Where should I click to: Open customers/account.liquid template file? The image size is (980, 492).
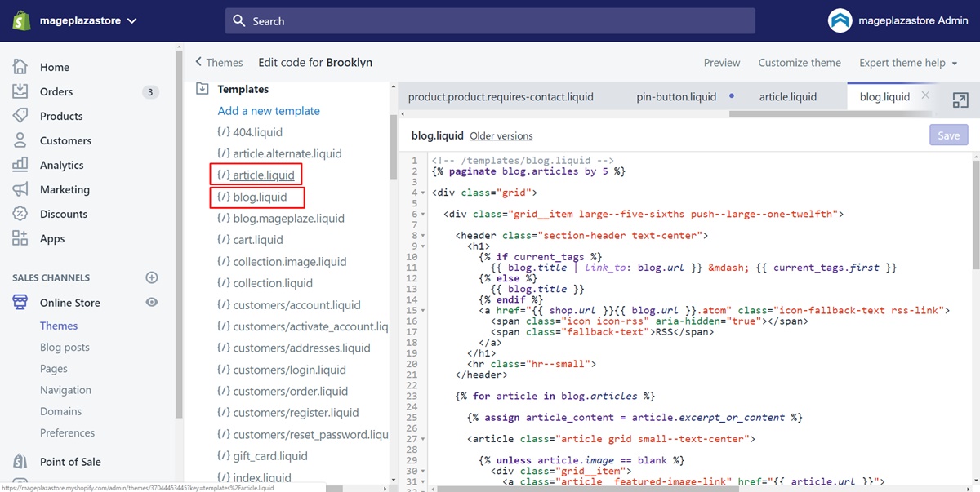[289, 304]
